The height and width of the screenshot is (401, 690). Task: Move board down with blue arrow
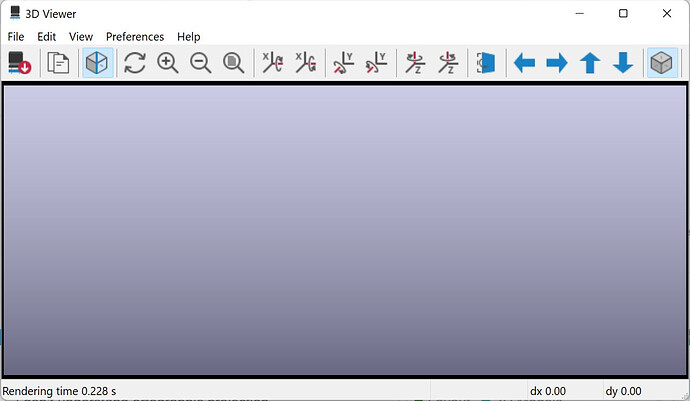coord(623,63)
